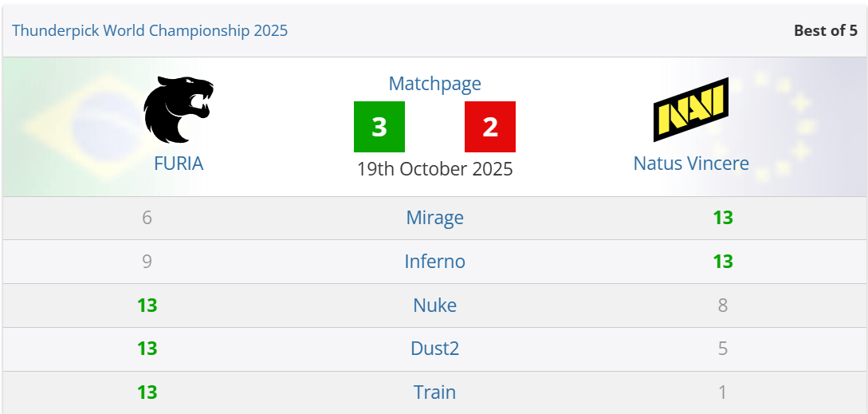The width and height of the screenshot is (868, 414).
Task: Click the FURIA panther logo
Action: click(179, 110)
